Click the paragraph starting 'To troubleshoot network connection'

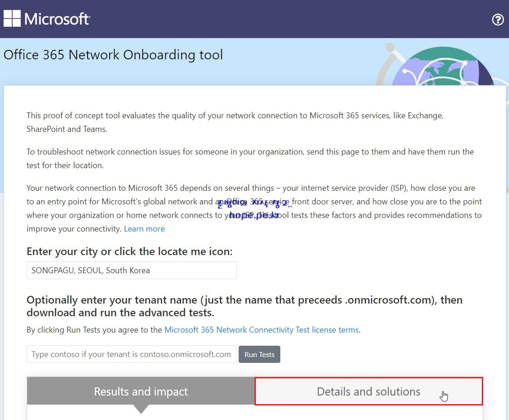(x=250, y=159)
